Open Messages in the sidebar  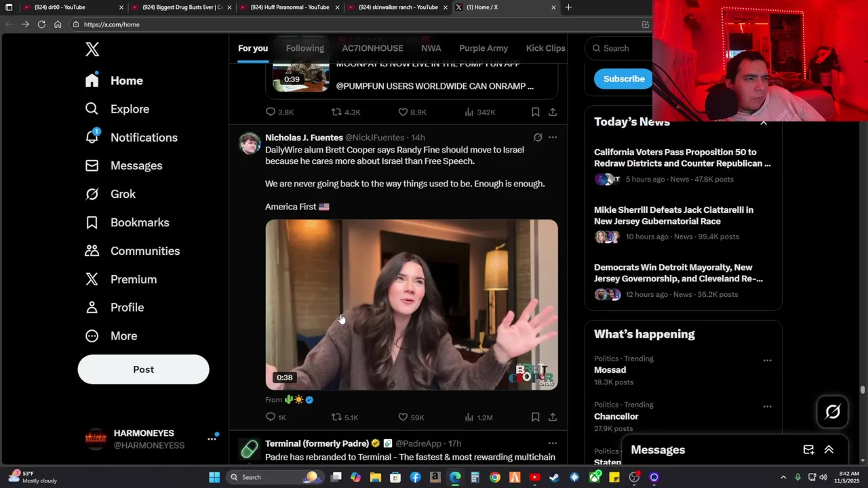(123, 166)
